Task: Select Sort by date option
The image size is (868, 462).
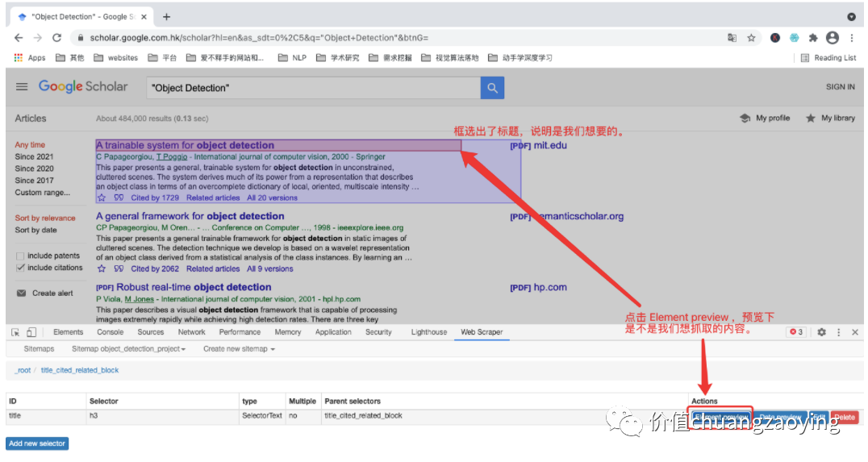Action: coord(36,230)
